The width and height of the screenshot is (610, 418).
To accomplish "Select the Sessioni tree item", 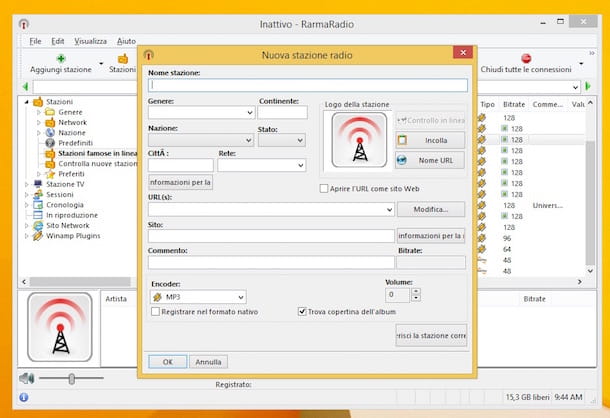I will coord(60,194).
